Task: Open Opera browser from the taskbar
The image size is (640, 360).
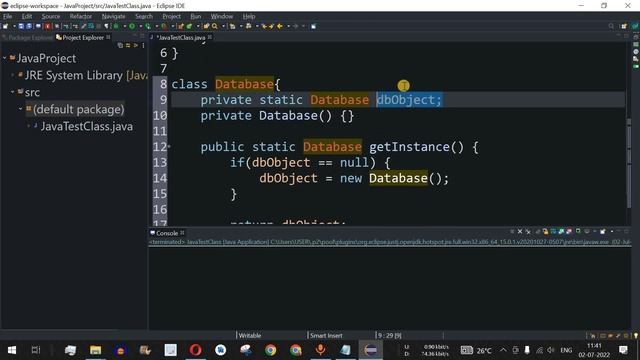Action: pyautogui.click(x=196, y=350)
